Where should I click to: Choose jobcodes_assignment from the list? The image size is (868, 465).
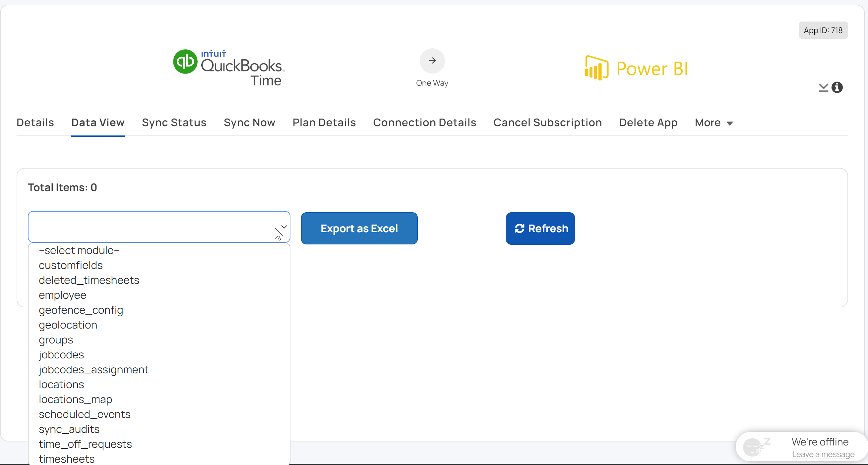pyautogui.click(x=159, y=369)
